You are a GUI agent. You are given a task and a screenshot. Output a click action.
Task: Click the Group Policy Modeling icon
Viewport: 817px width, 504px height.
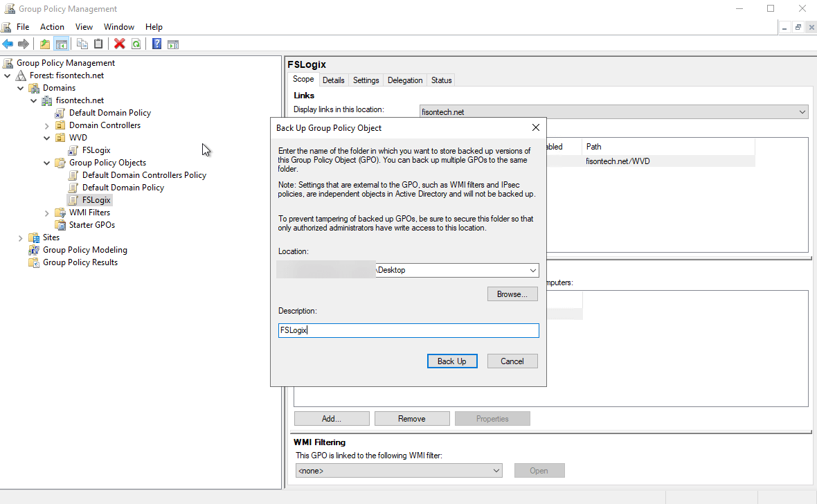34,250
